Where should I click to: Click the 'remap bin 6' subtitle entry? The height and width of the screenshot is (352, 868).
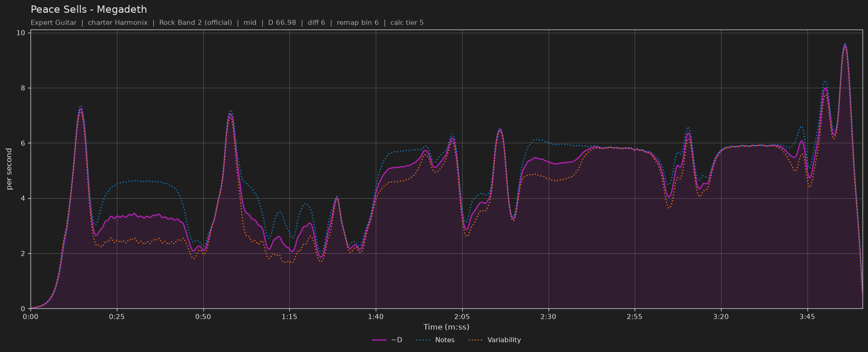click(358, 23)
